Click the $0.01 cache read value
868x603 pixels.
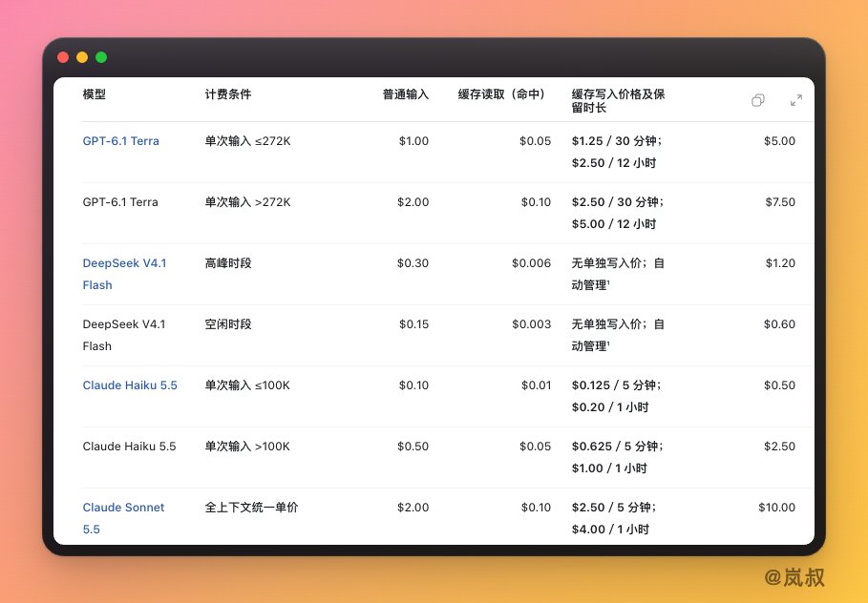[536, 385]
